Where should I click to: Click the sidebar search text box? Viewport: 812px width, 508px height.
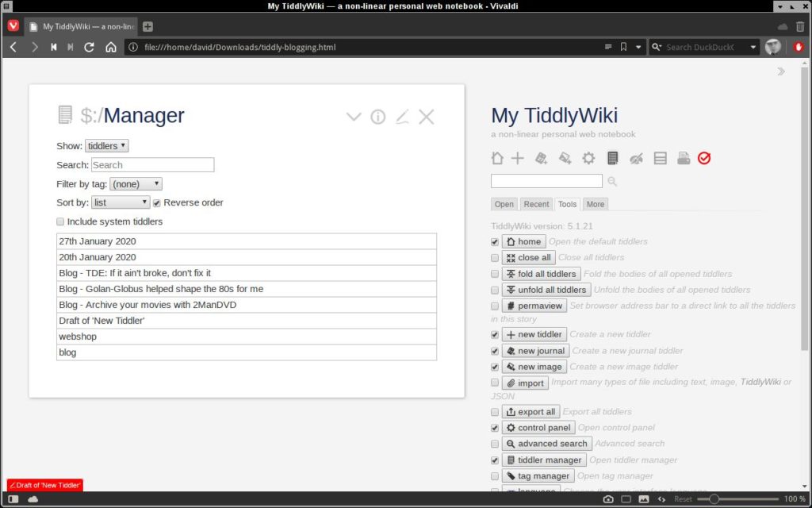546,181
